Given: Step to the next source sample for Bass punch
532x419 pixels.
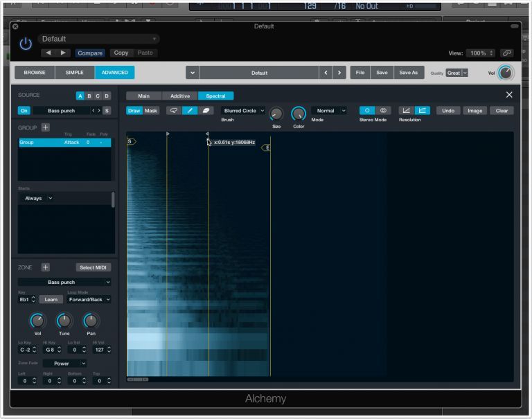Looking at the screenshot, I should click(99, 111).
